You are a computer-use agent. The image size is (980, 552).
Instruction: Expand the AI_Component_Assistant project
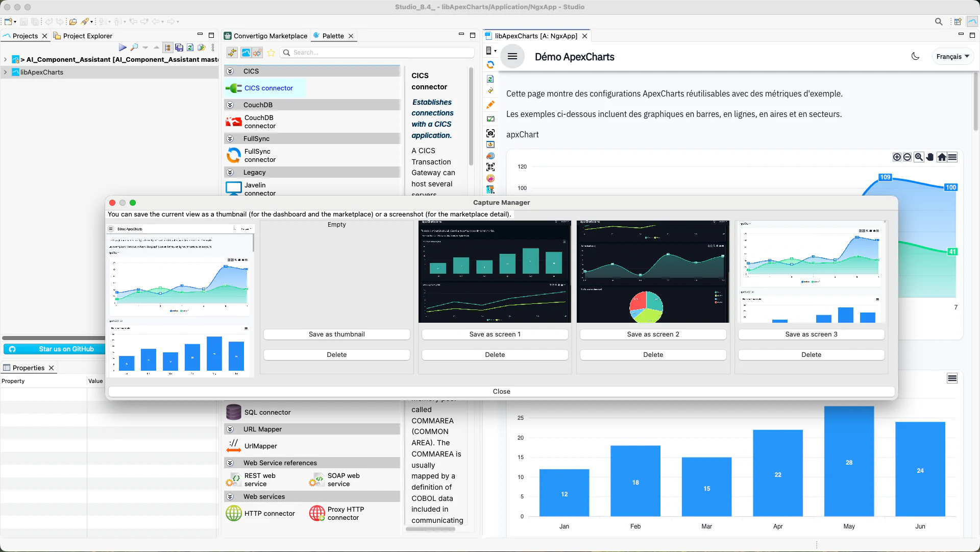click(5, 59)
